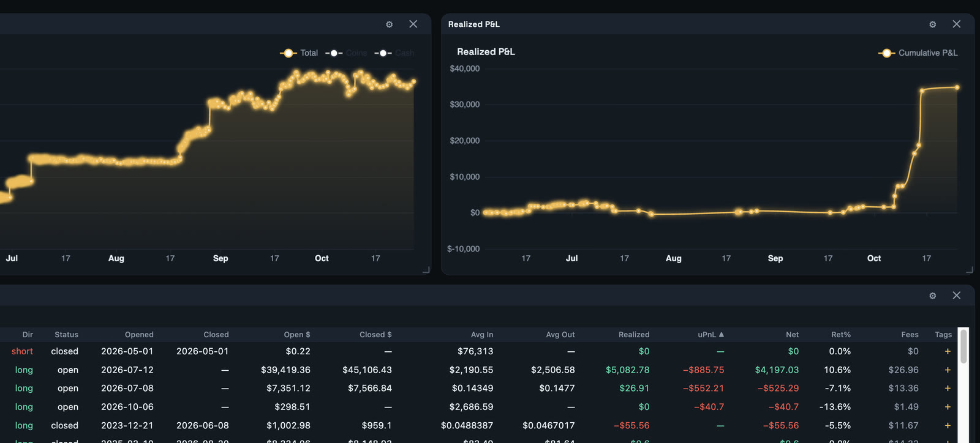The width and height of the screenshot is (980, 443).
Task: Toggle the Coins series in chart legend
Action: point(346,53)
